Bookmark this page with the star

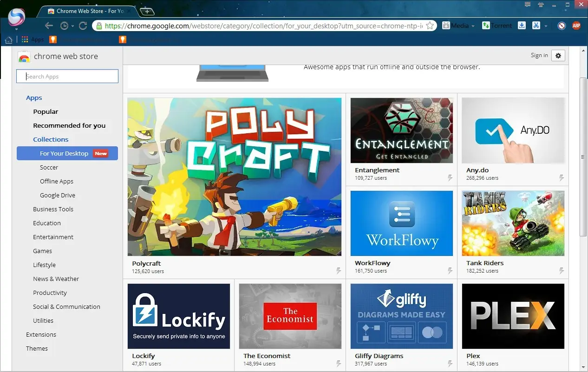430,26
